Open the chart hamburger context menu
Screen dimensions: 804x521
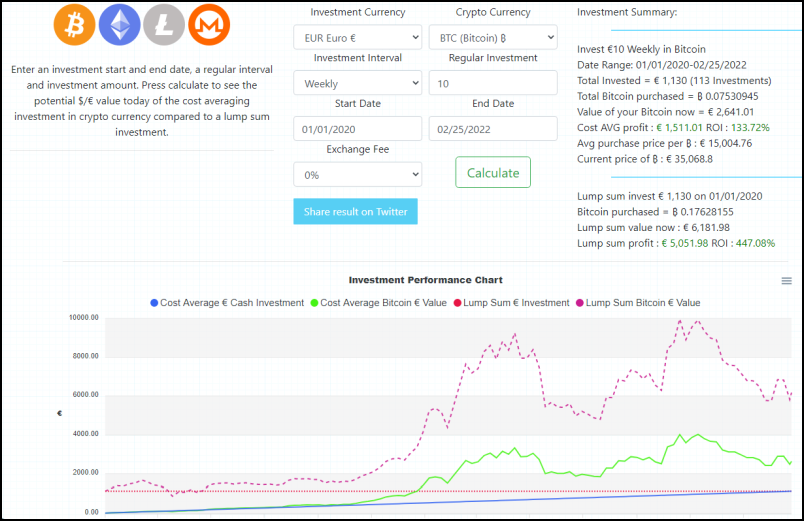(786, 281)
